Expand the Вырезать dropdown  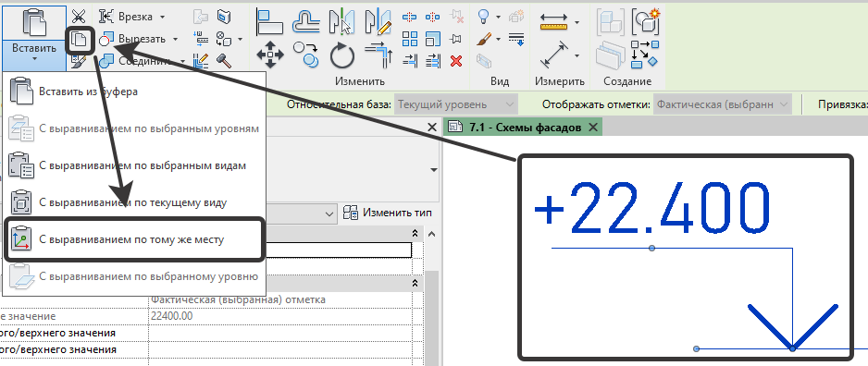click(x=175, y=39)
